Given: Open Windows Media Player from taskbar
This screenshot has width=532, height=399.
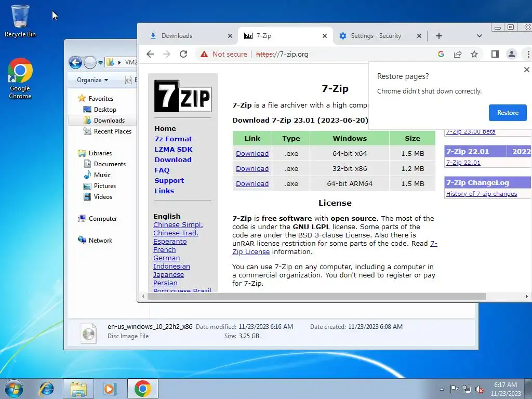Looking at the screenshot, I should 110,389.
